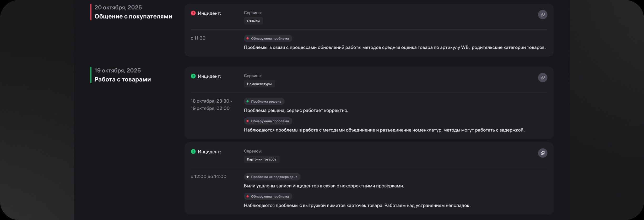Click Обнаружена проблема badge in Карточки товаров incident
Screen dimensions: 644x220
[268, 196]
